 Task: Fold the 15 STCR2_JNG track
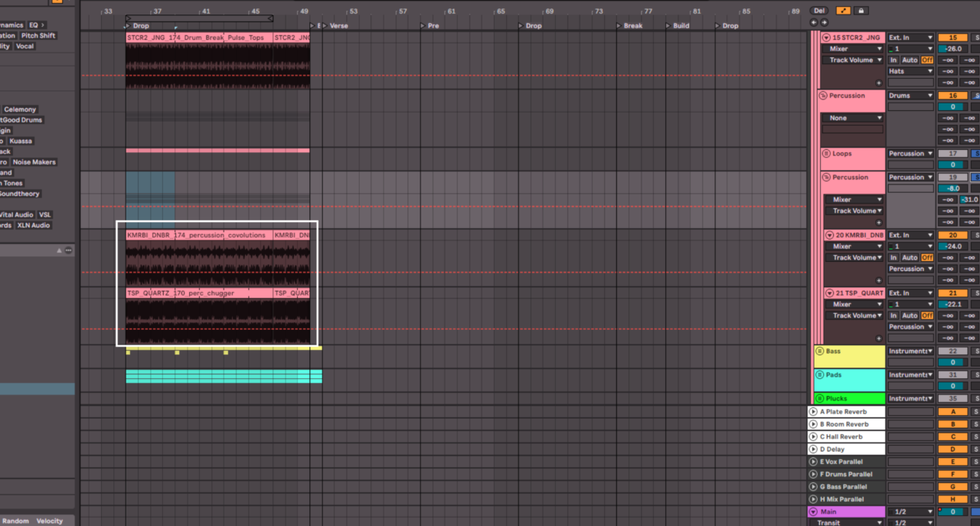827,38
